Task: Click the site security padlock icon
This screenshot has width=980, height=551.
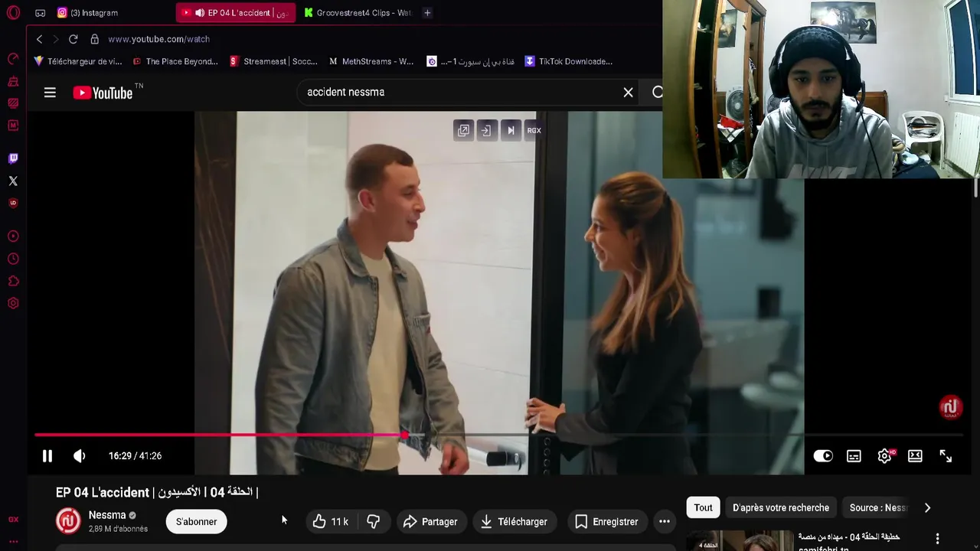Action: tap(95, 39)
